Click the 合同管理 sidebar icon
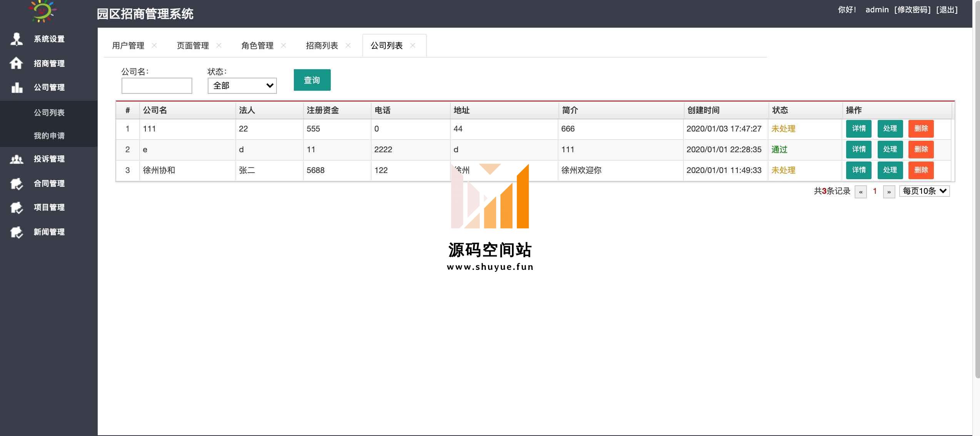The height and width of the screenshot is (436, 980). pos(17,183)
